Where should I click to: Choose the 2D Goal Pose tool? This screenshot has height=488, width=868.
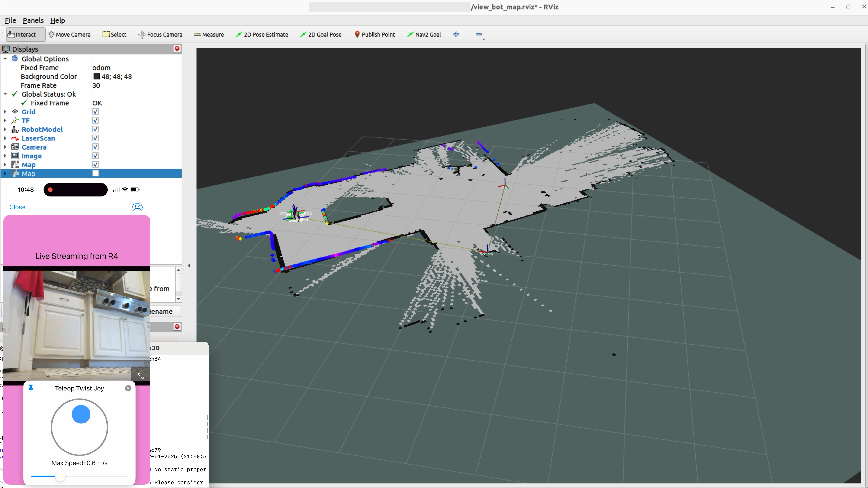[321, 34]
